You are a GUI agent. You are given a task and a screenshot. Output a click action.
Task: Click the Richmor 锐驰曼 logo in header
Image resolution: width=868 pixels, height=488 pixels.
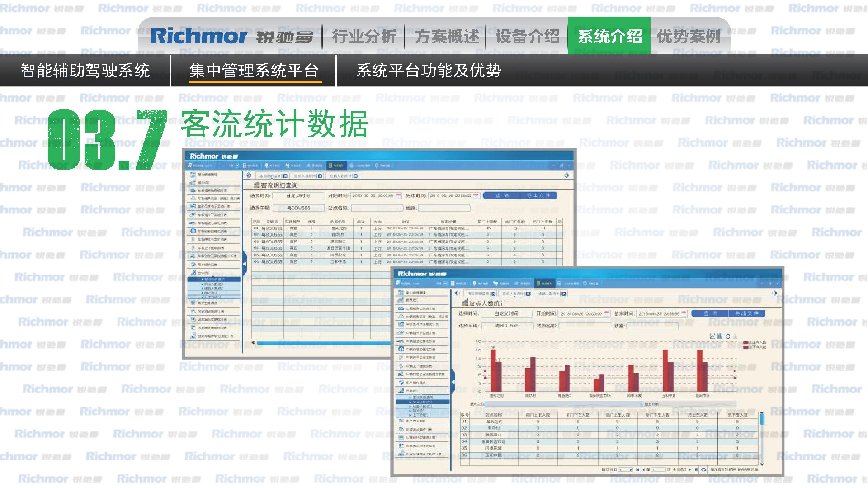231,36
